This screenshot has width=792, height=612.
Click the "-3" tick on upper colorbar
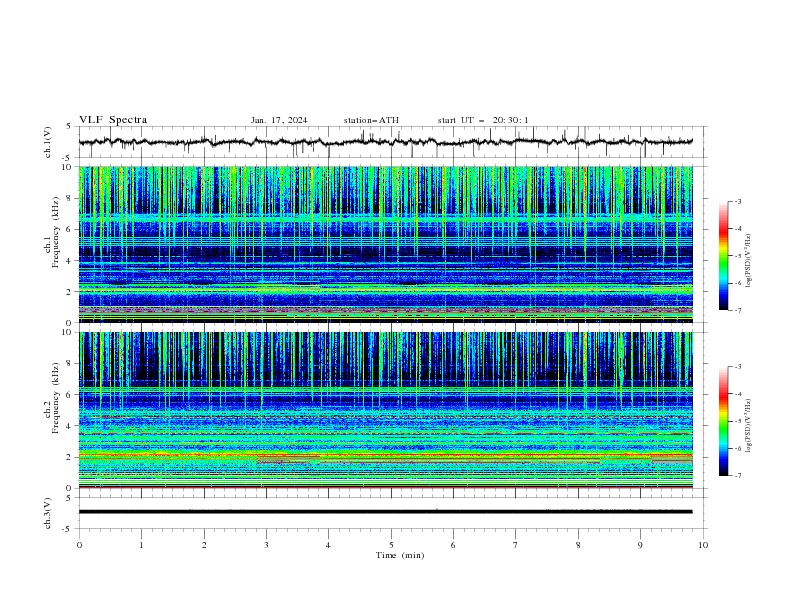point(738,201)
